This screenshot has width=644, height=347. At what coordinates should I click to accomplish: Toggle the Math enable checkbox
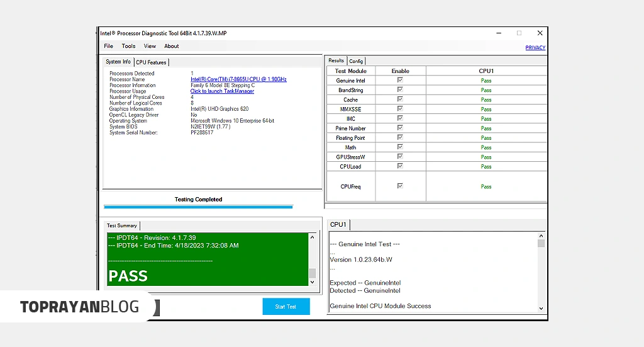click(400, 147)
